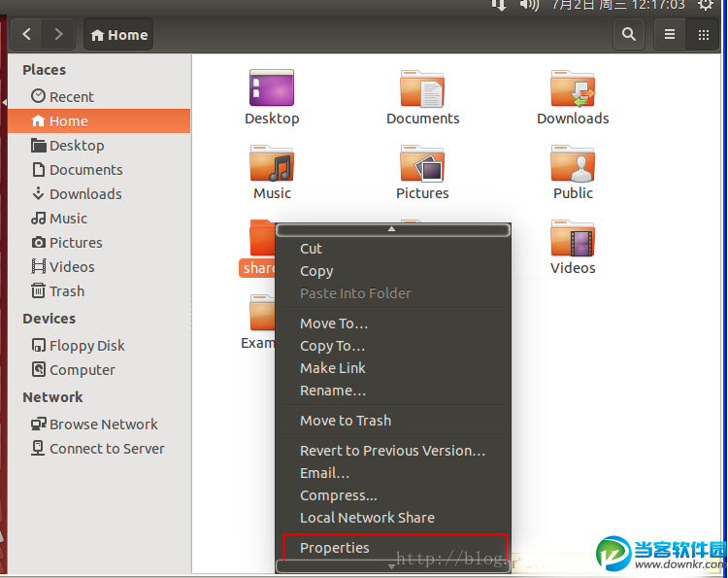Viewport: 728px width, 578px height.
Task: Click Connect to Server
Action: tap(97, 449)
